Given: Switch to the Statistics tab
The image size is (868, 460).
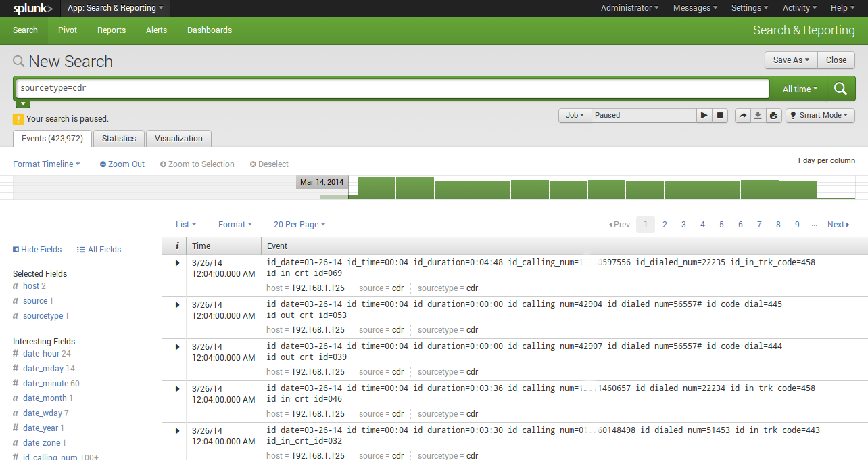Looking at the screenshot, I should pos(119,139).
